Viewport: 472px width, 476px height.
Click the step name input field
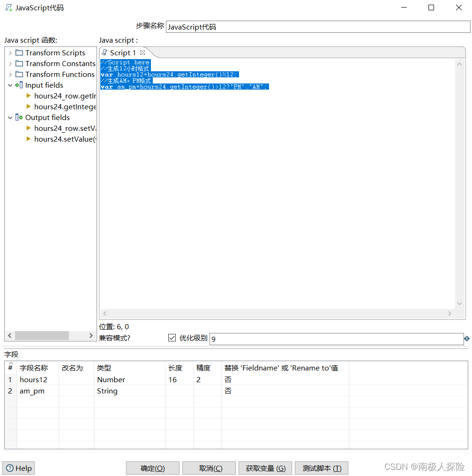pyautogui.click(x=318, y=27)
